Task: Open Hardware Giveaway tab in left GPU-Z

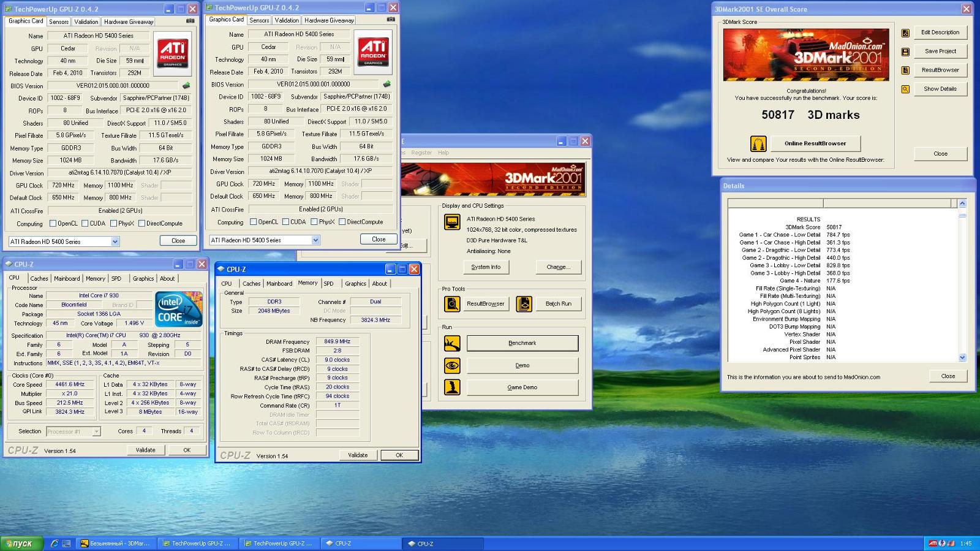Action: click(129, 21)
